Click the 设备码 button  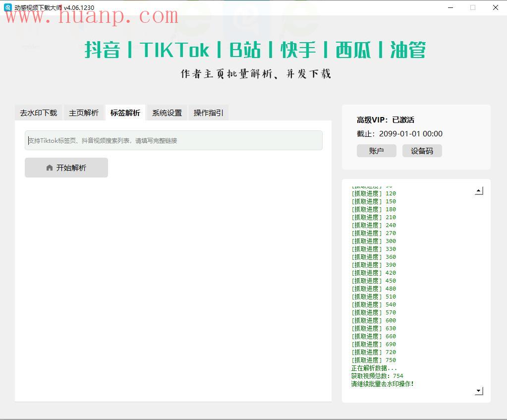tap(422, 151)
